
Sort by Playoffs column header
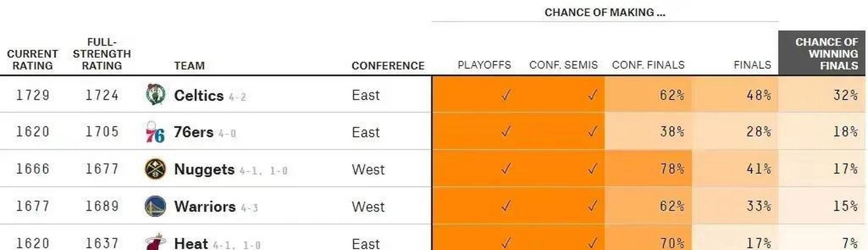(x=484, y=65)
